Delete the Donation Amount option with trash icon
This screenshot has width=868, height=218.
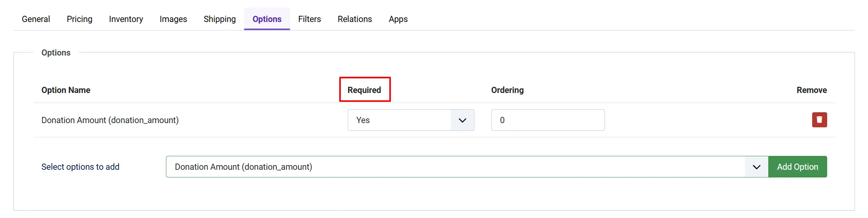point(819,120)
